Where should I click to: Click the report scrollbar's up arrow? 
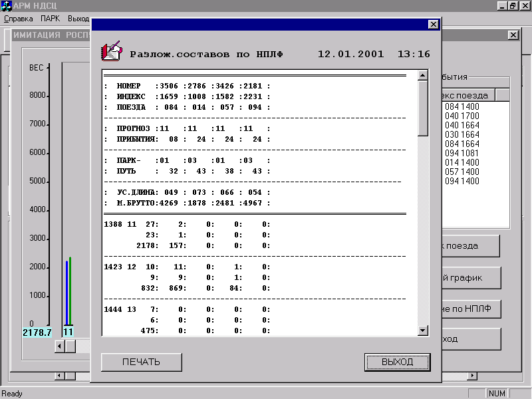(x=422, y=75)
